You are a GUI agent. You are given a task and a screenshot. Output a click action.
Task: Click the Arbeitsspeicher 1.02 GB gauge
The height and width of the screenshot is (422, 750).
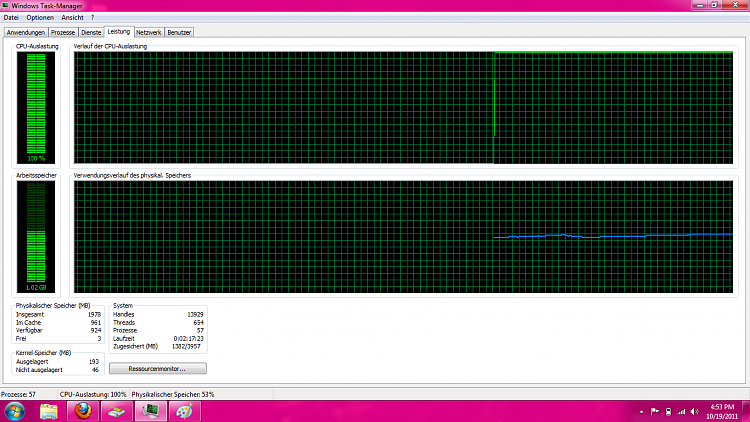pos(36,237)
